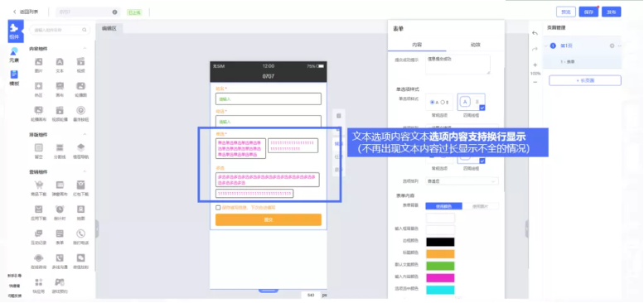This screenshot has height=303, width=644.
Task: Click the redo arrow icon
Action: point(535,49)
